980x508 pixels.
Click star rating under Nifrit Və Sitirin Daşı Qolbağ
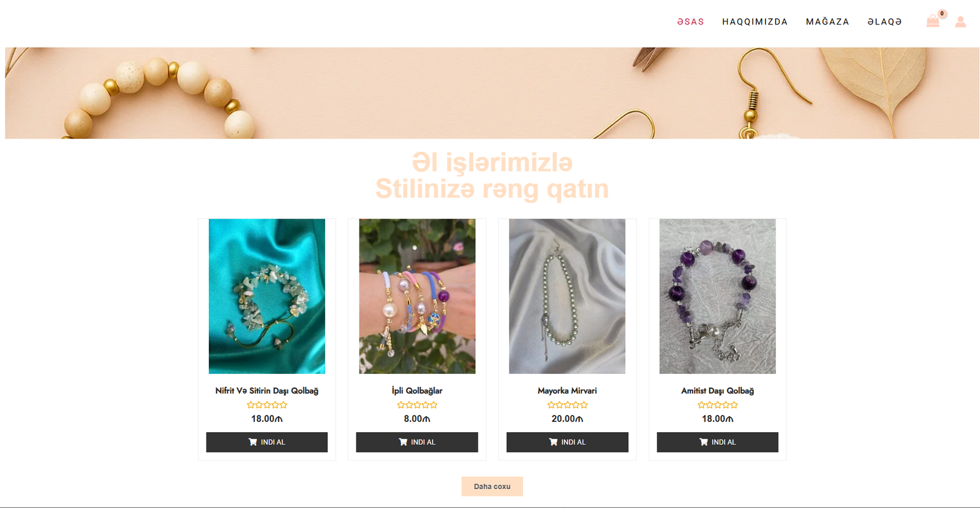267,405
